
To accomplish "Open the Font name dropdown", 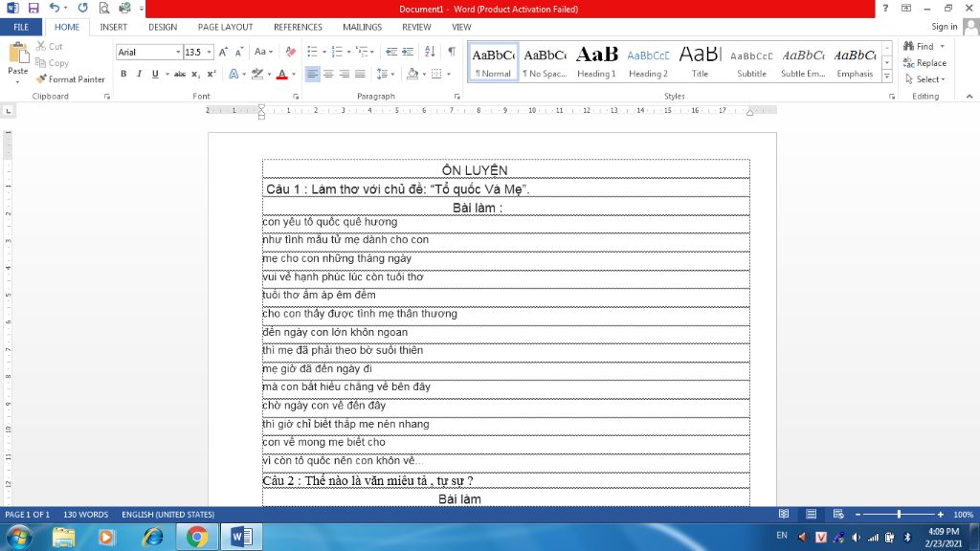I will click(x=178, y=53).
